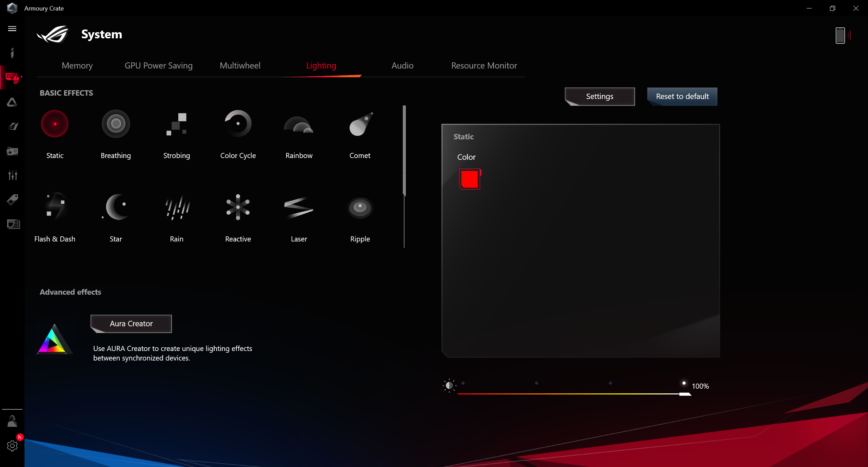Click the brightness sun icon

tap(449, 386)
